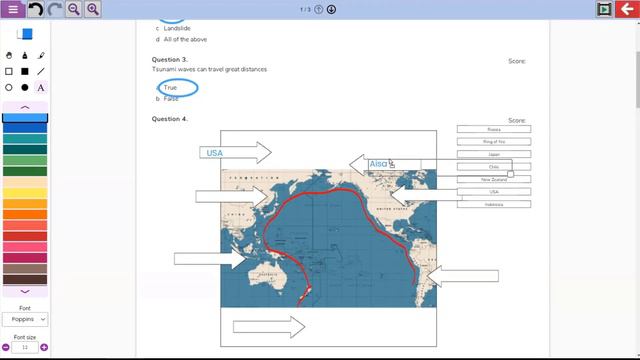The image size is (640, 360).
Task: Go to the next page
Action: 331,9
